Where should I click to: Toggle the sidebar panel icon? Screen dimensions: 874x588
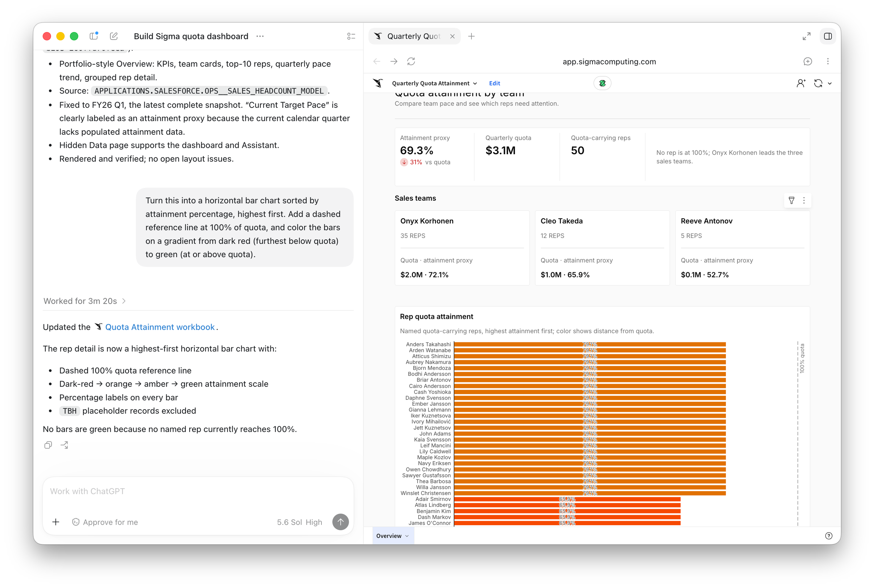click(94, 36)
